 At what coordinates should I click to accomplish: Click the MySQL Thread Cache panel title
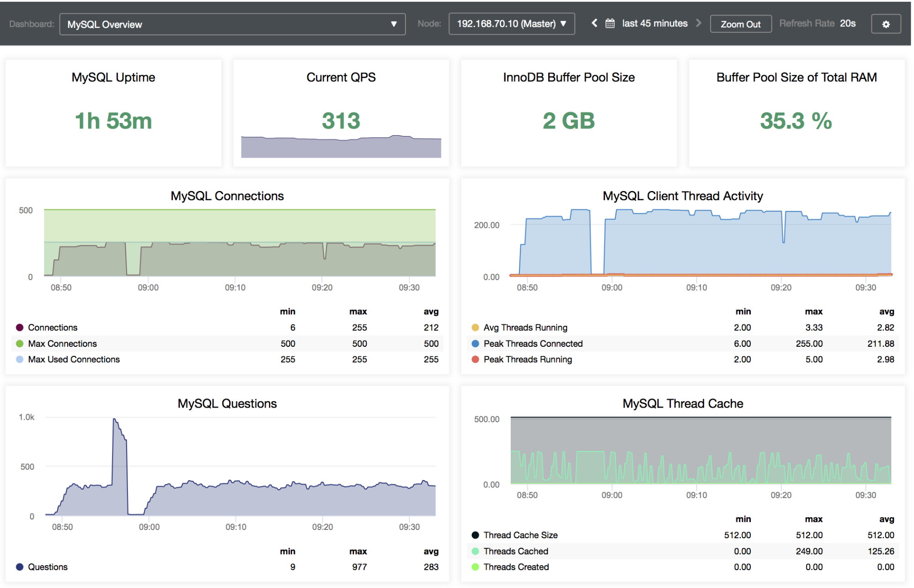683,404
